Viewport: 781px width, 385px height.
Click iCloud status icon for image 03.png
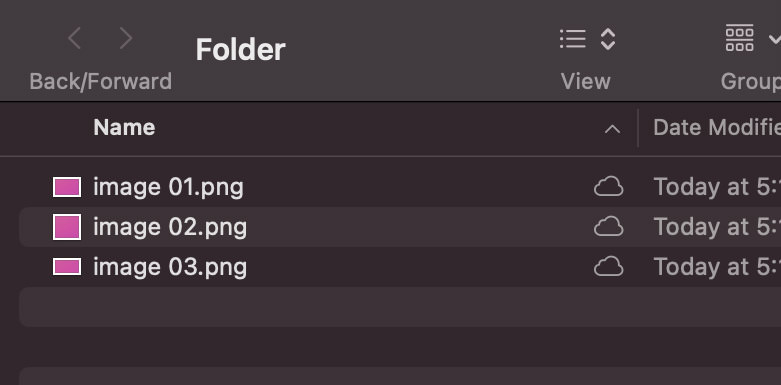(x=608, y=267)
